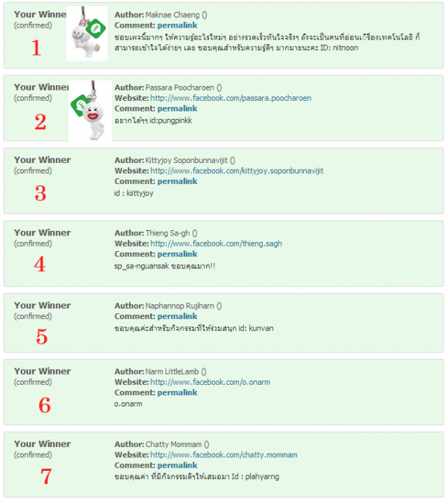Click Maknae Chaeng's avatar thumbnail
This screenshot has height=503, width=448.
pos(87,34)
